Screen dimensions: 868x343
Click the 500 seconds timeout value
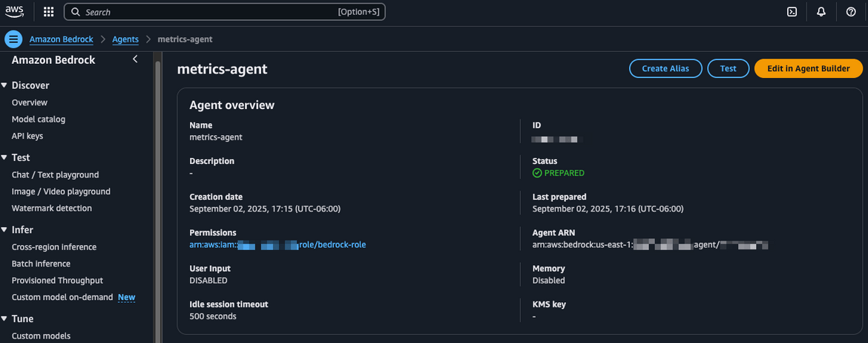pos(213,316)
